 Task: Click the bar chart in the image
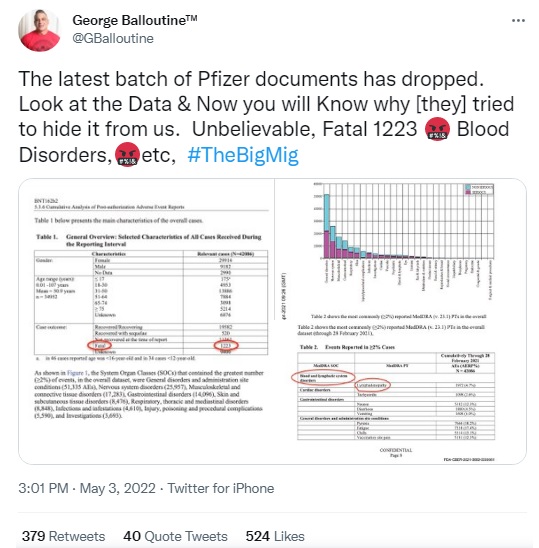tap(404, 222)
